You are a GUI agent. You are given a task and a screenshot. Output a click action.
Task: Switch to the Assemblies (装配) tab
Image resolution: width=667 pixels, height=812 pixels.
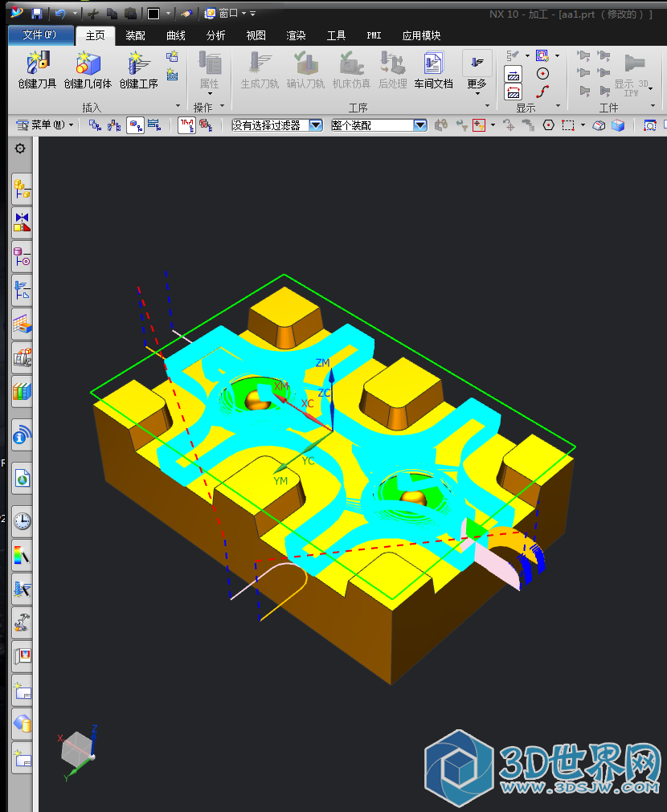click(135, 35)
